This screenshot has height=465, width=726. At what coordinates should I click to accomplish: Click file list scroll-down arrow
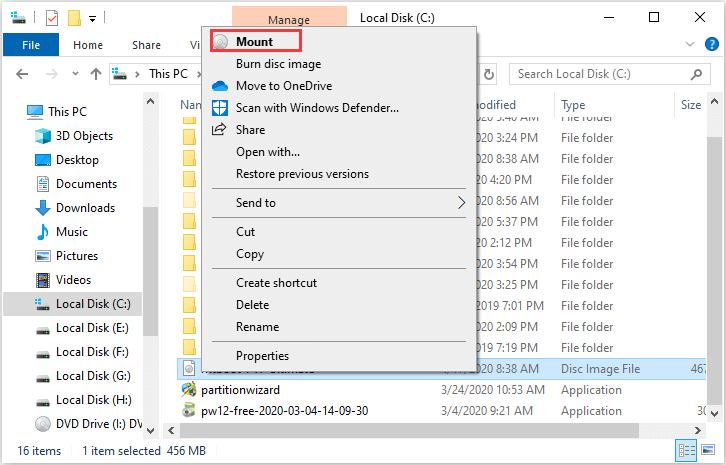pyautogui.click(x=714, y=413)
